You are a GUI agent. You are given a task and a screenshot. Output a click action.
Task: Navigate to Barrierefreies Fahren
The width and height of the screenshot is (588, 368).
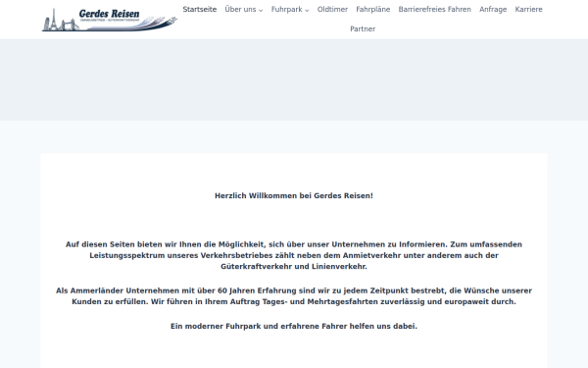(434, 10)
